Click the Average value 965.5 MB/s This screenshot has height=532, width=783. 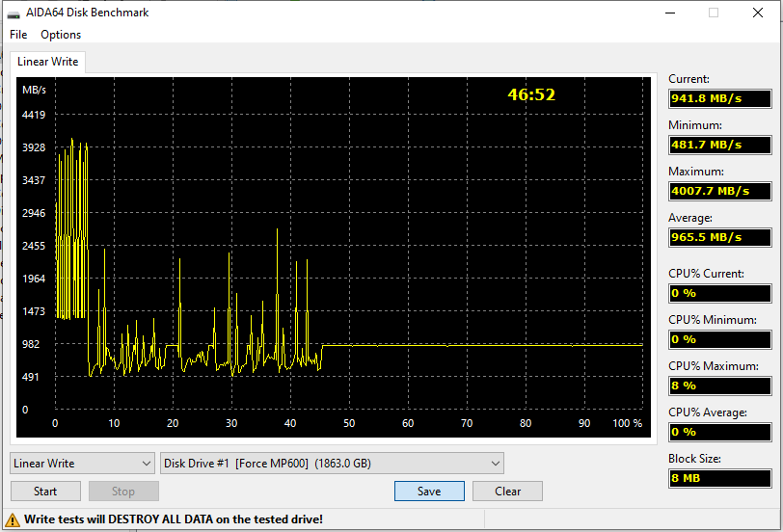tap(720, 237)
